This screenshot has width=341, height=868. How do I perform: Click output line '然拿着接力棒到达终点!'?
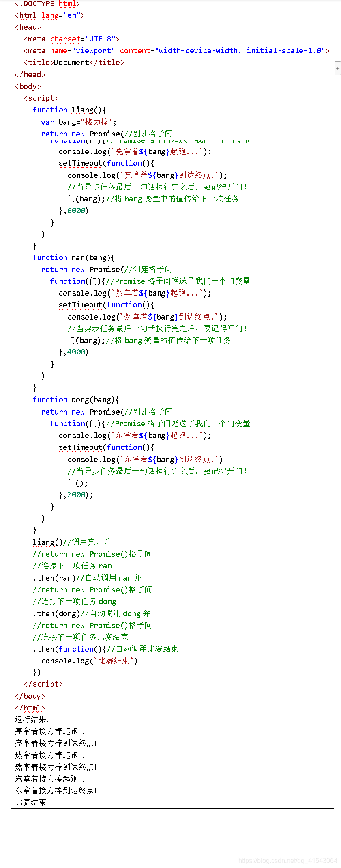[56, 767]
